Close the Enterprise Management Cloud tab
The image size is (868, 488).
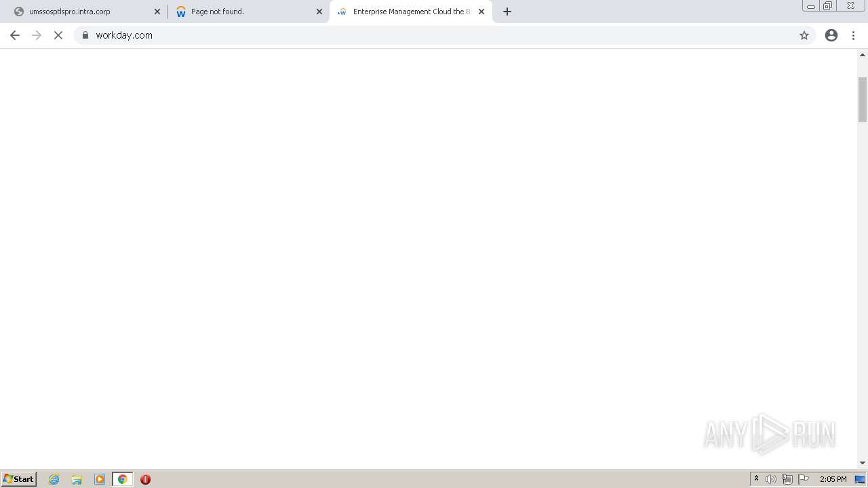[x=481, y=12]
